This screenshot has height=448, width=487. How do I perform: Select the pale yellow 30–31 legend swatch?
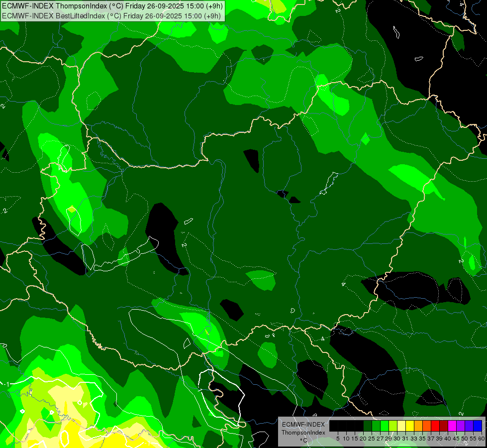coord(401,426)
